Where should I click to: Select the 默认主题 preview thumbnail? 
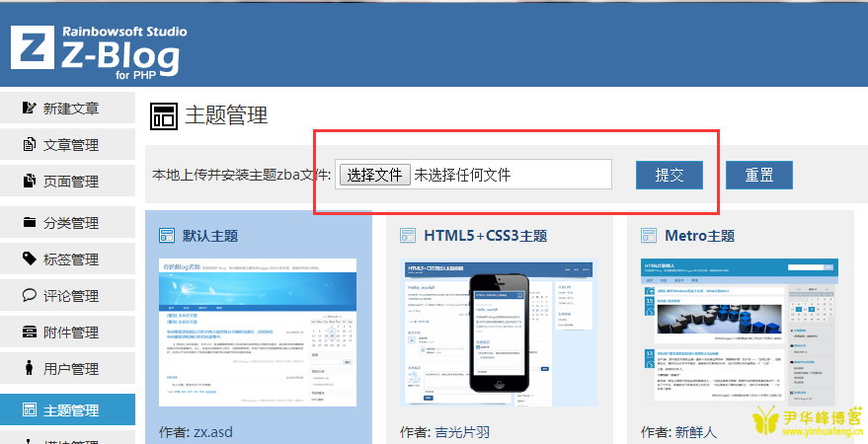[258, 333]
